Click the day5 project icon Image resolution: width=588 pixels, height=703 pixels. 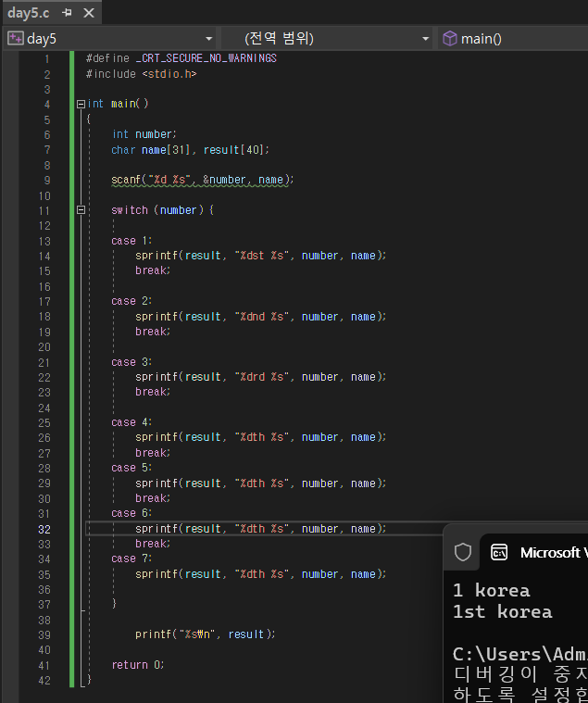pos(15,38)
